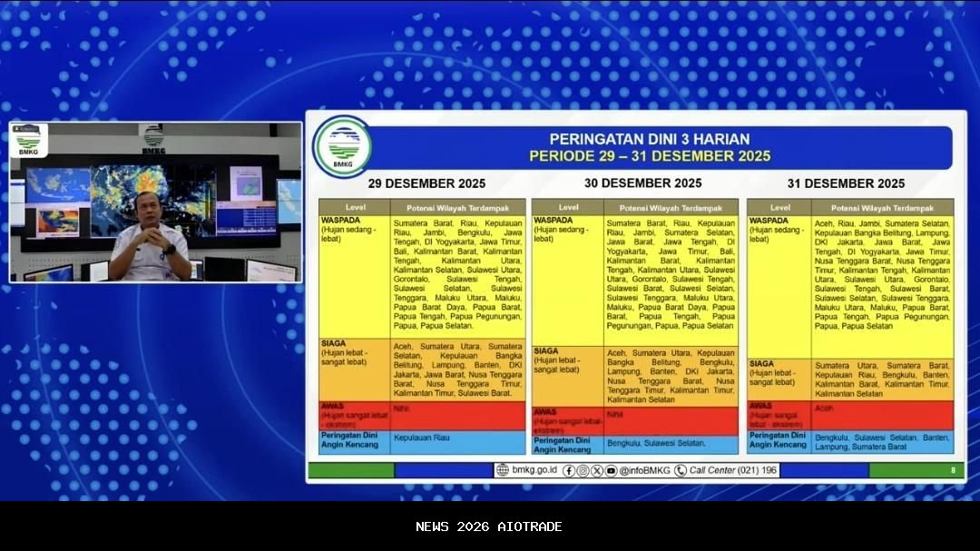Screen dimensions: 980x551
Task: Click the globe icon beside bmkg.go.id
Action: (503, 470)
